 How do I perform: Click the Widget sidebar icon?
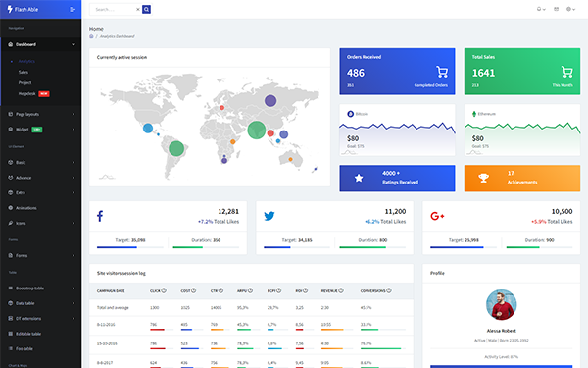coord(10,130)
